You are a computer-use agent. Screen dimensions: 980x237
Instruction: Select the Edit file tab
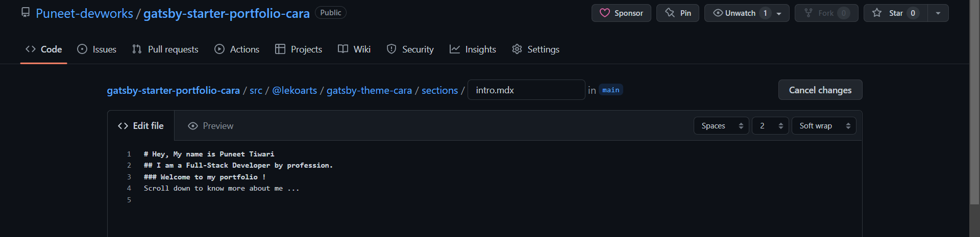(x=141, y=126)
